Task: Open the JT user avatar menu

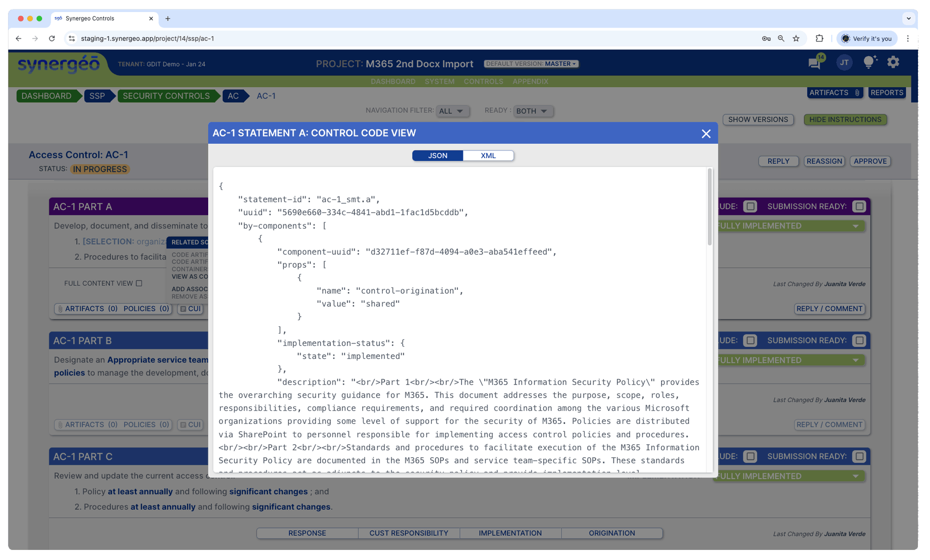Action: tap(844, 63)
